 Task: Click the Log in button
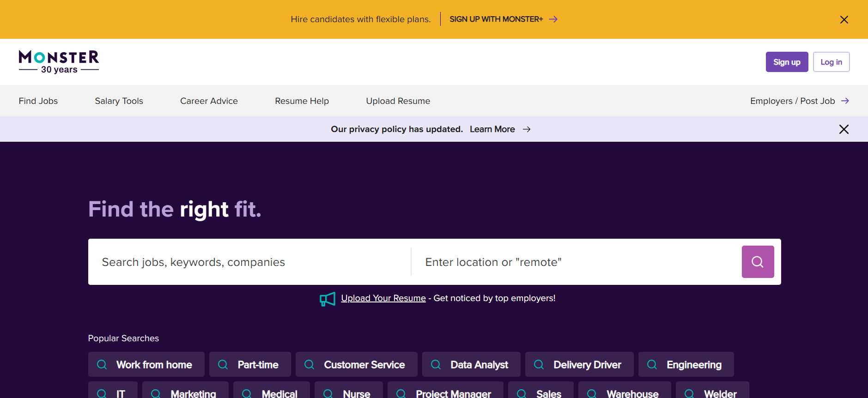pyautogui.click(x=832, y=62)
